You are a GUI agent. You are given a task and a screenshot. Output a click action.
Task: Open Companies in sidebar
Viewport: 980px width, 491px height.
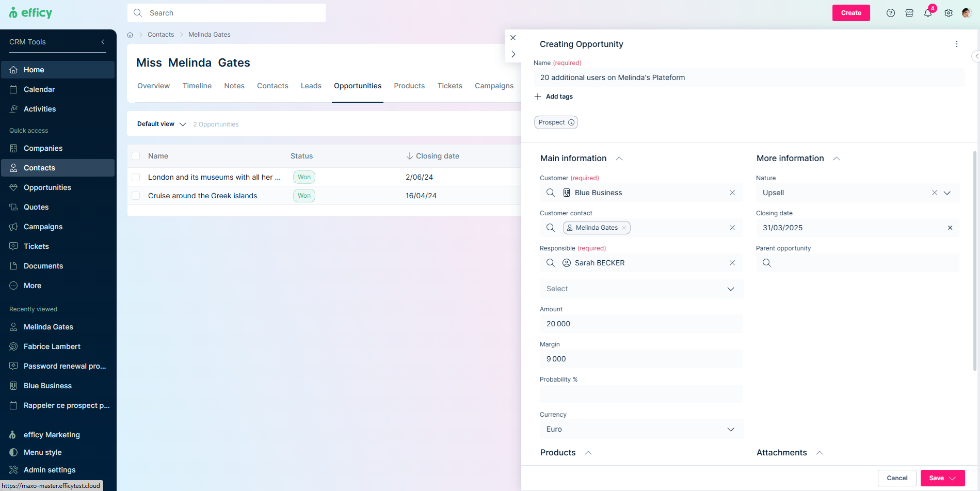click(58, 148)
